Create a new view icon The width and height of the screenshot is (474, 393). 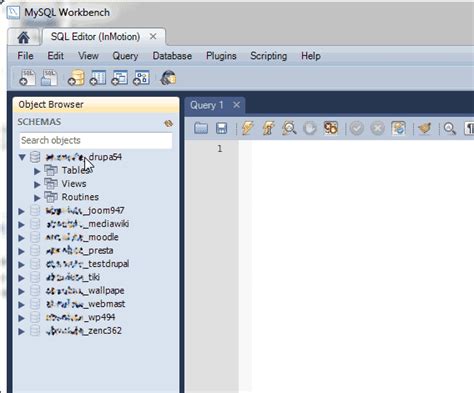(x=119, y=78)
